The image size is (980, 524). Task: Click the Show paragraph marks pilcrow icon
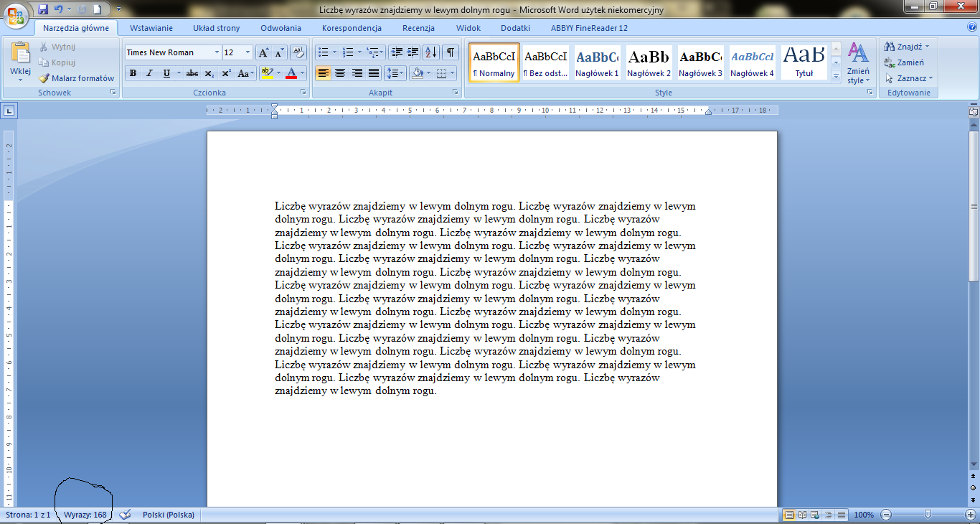coord(451,52)
